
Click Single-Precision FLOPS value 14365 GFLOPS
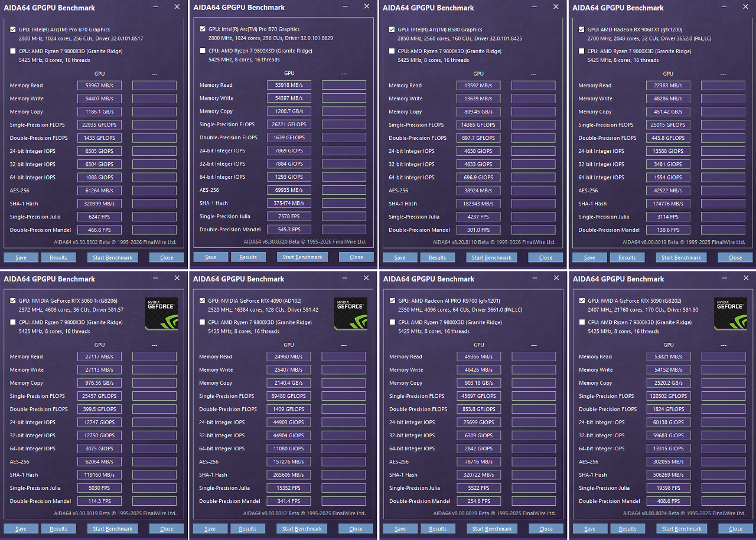pyautogui.click(x=478, y=125)
